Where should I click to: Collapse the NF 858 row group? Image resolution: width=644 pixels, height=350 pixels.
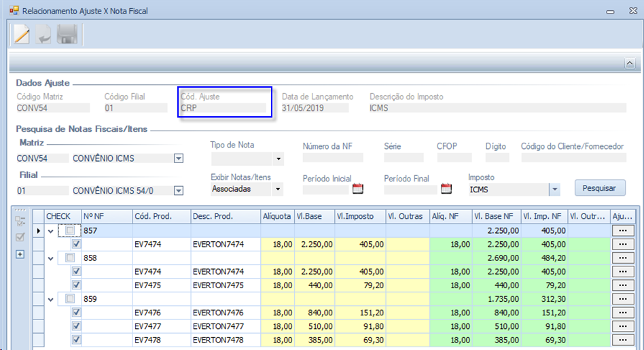(x=51, y=258)
